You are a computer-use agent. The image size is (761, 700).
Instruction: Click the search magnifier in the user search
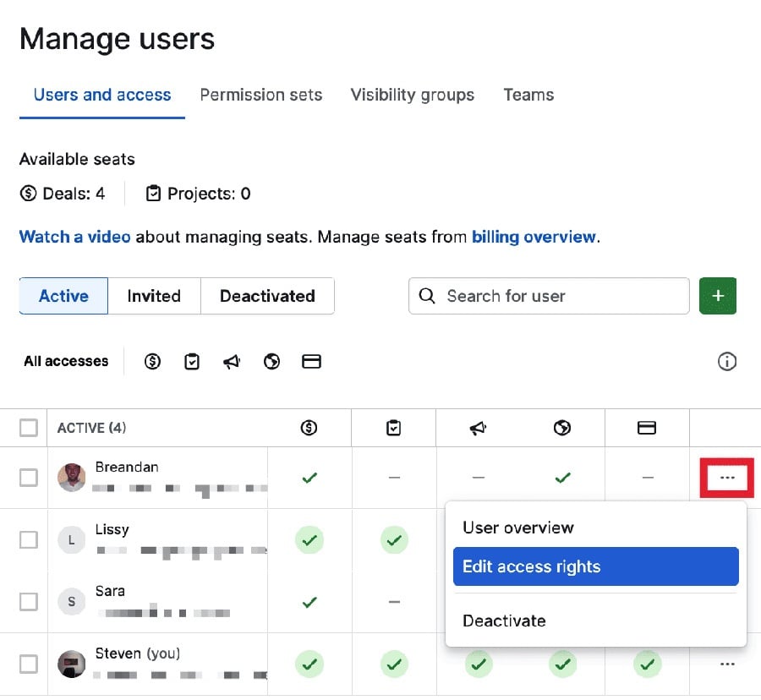pos(426,296)
